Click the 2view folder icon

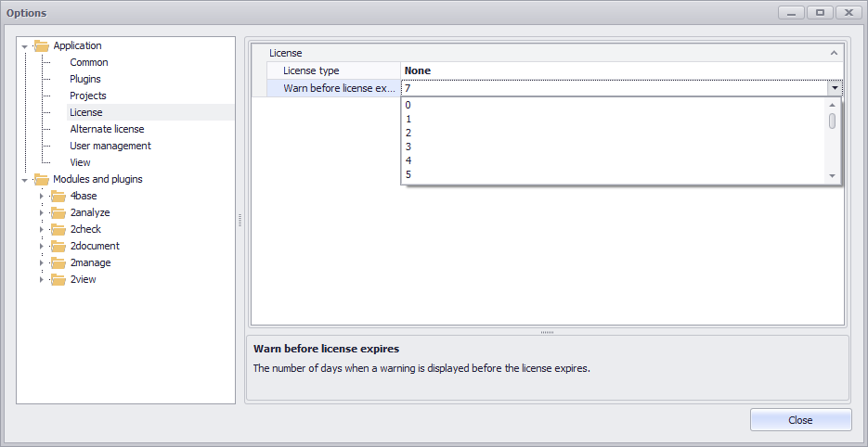(58, 279)
